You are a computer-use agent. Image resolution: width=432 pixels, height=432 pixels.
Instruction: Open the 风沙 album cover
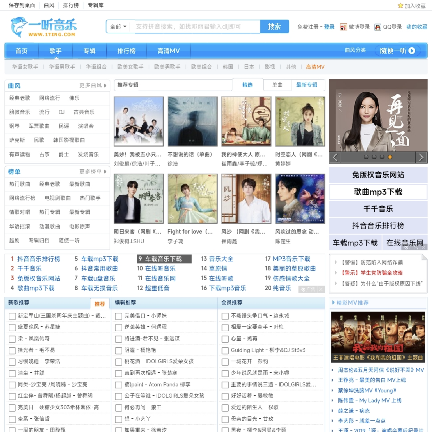click(x=246, y=199)
